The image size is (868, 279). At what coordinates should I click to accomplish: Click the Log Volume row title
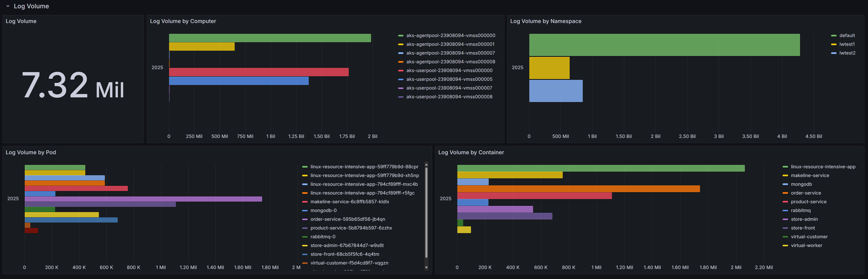[31, 6]
